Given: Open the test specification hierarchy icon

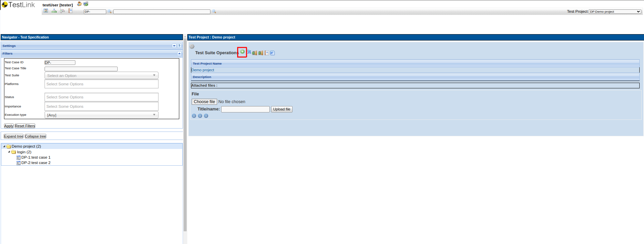Looking at the screenshot, I should 54,11.
